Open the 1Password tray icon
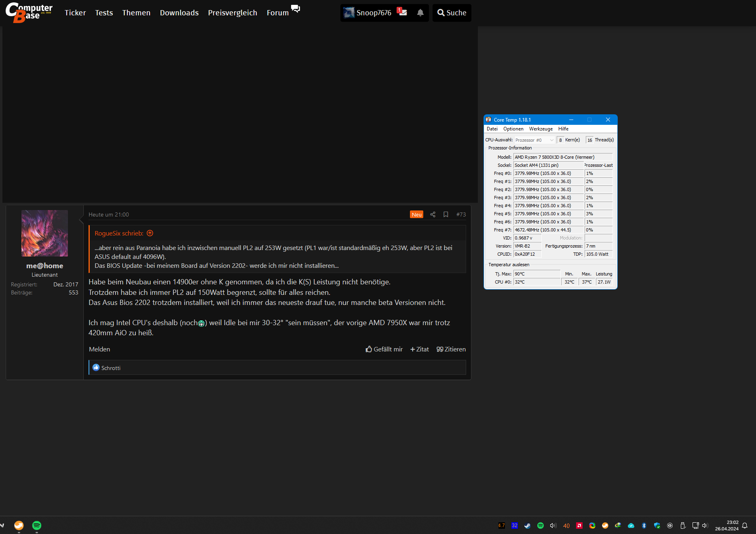756x534 pixels. point(670,526)
